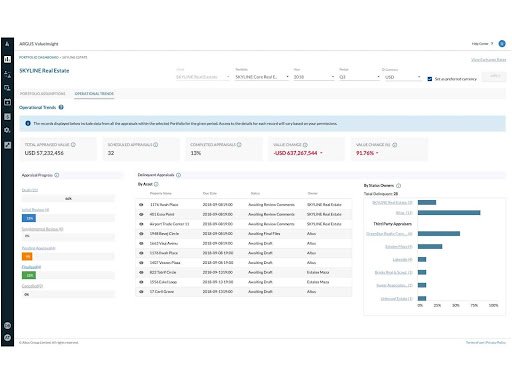Click the View Exchange Rates link

pyautogui.click(x=488, y=60)
